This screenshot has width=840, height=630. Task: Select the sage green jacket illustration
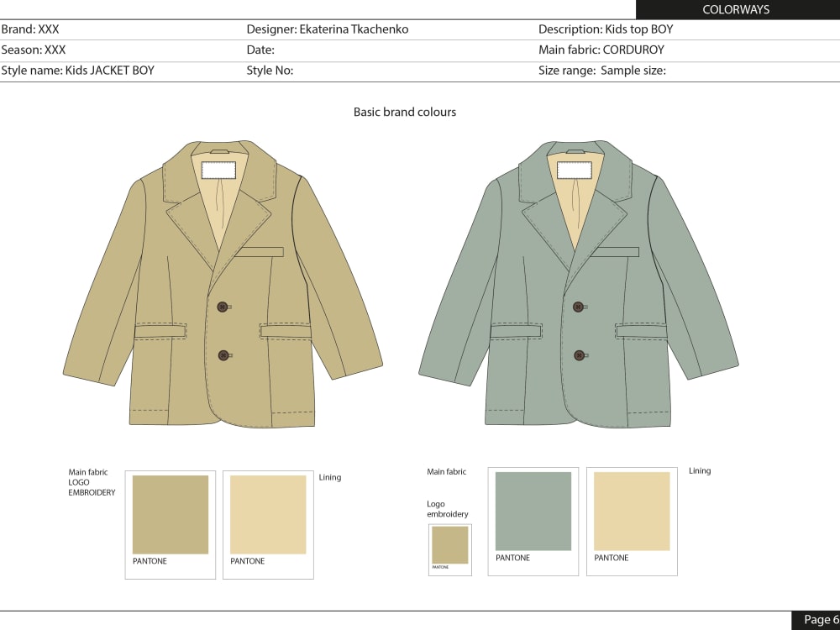[x=579, y=284]
